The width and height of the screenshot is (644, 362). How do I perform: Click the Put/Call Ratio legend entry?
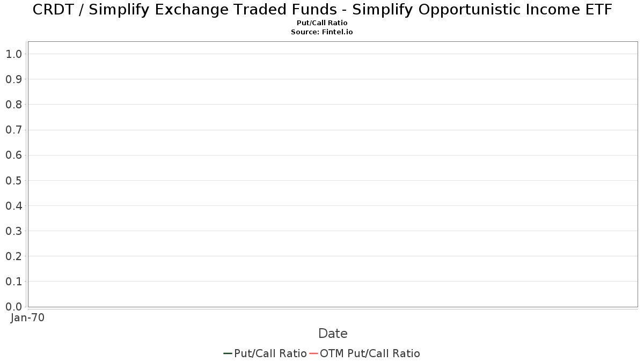point(265,353)
